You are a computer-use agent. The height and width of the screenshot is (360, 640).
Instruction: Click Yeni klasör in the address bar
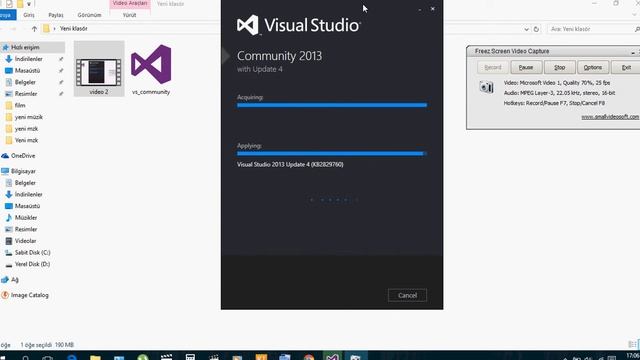tap(73, 29)
